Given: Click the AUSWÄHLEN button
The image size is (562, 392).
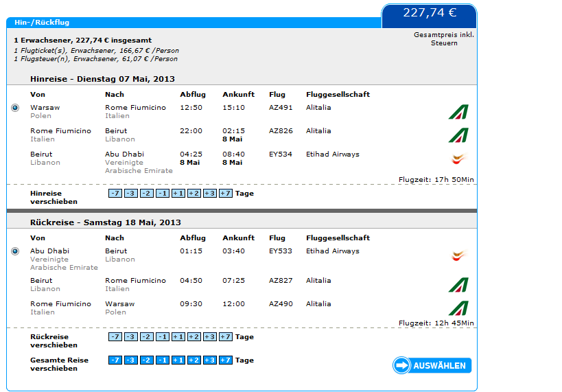Looking at the screenshot, I should pyautogui.click(x=432, y=365).
